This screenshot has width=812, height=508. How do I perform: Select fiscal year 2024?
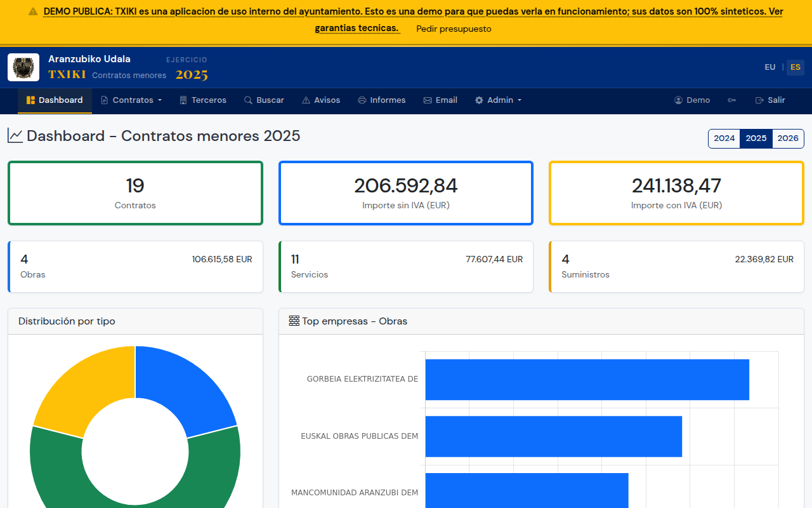coord(724,138)
